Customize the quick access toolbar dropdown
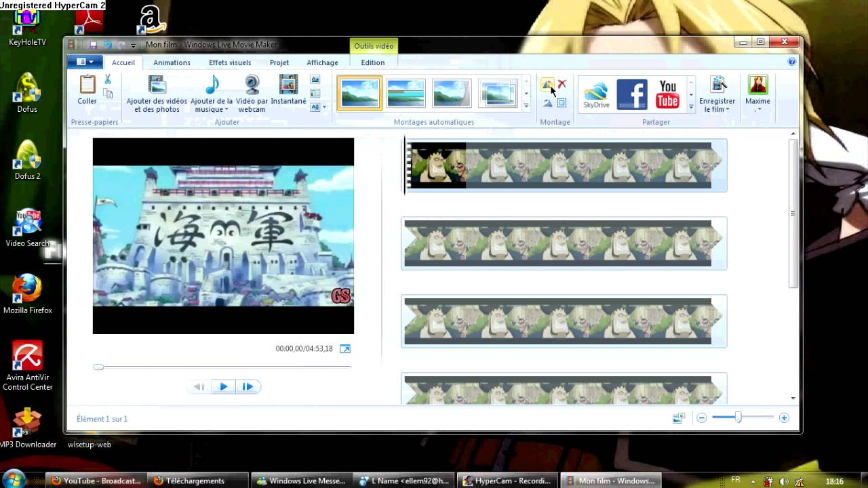The height and width of the screenshot is (488, 868). pos(134,45)
